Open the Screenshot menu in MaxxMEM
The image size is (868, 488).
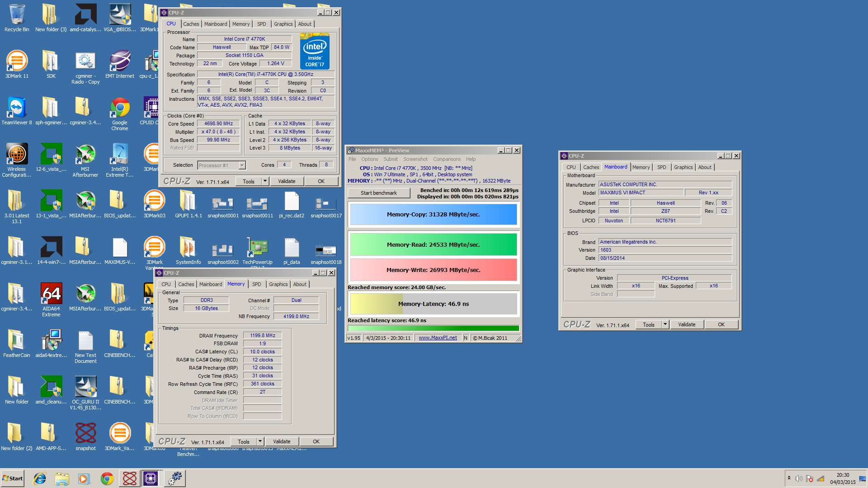tap(415, 159)
